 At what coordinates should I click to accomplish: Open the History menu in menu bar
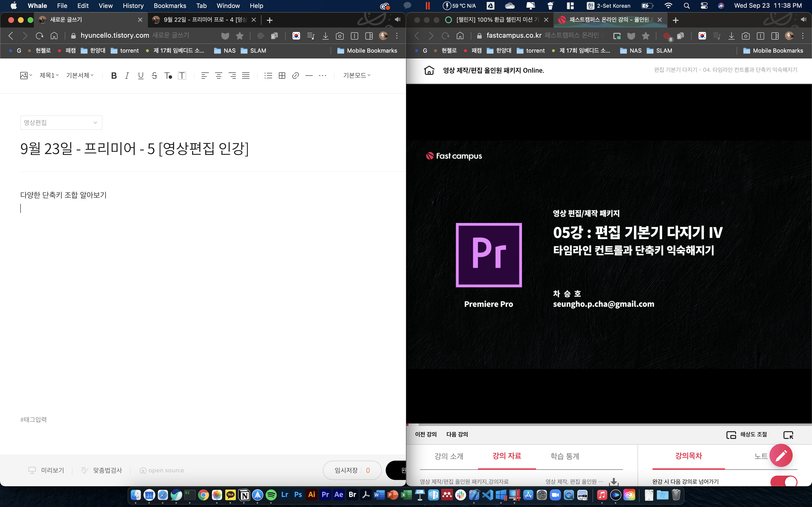point(133,6)
